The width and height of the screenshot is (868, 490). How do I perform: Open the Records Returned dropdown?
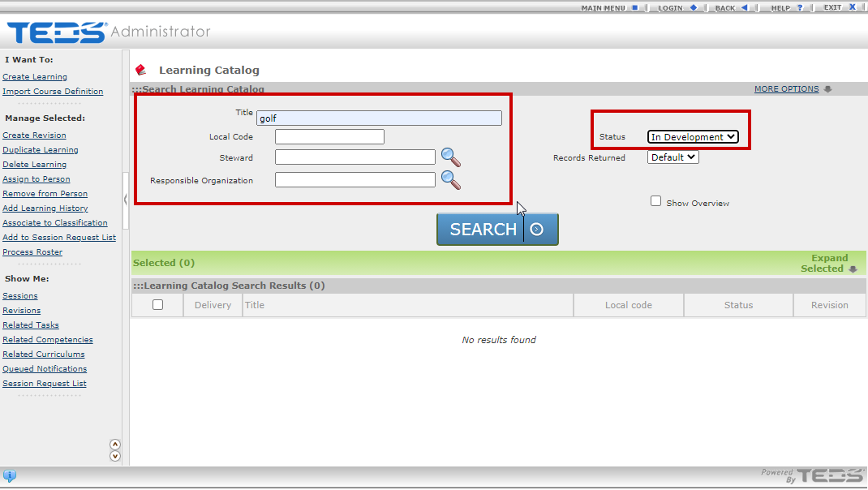673,157
